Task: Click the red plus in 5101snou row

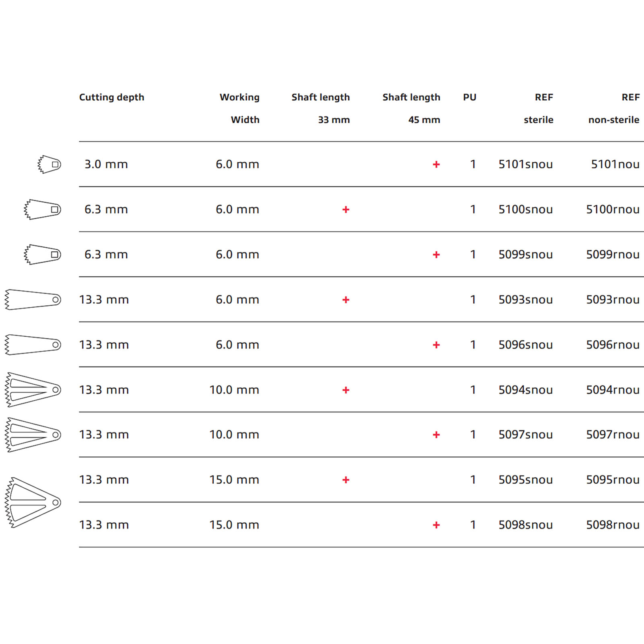Action: [436, 164]
